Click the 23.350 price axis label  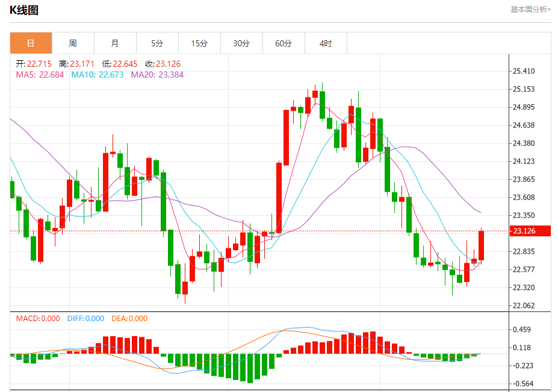[524, 215]
